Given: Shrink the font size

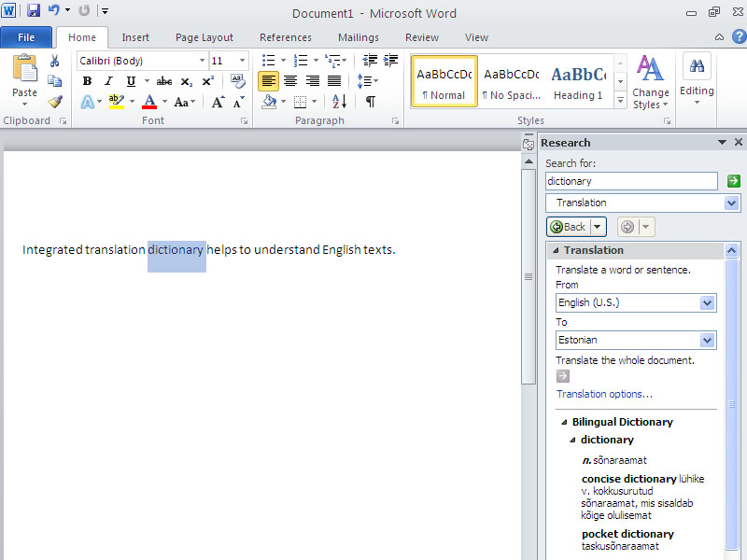Looking at the screenshot, I should coord(238,102).
